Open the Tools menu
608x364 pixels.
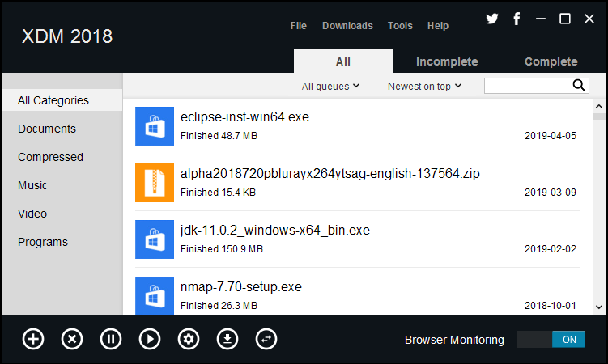point(400,26)
